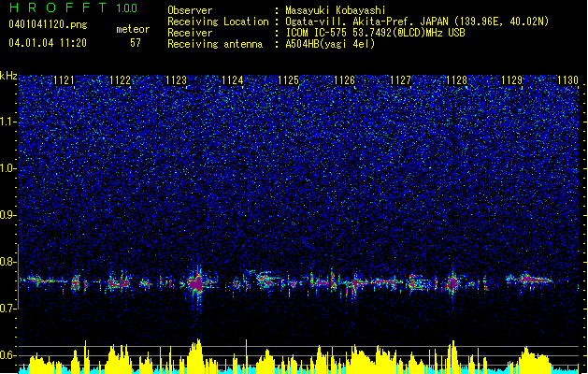This screenshot has width=588, height=374.
Task: Click the meteor label
Action: click(x=133, y=29)
